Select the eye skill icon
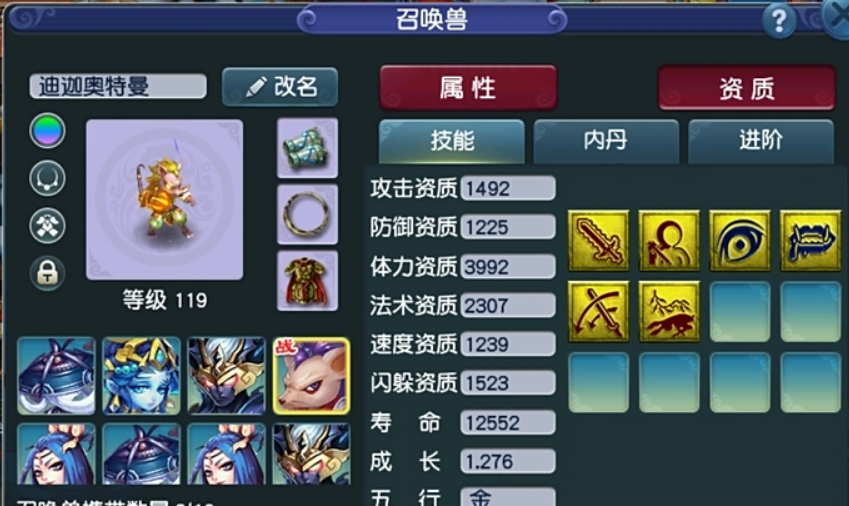Viewport: 849px width, 506px height. (x=740, y=241)
